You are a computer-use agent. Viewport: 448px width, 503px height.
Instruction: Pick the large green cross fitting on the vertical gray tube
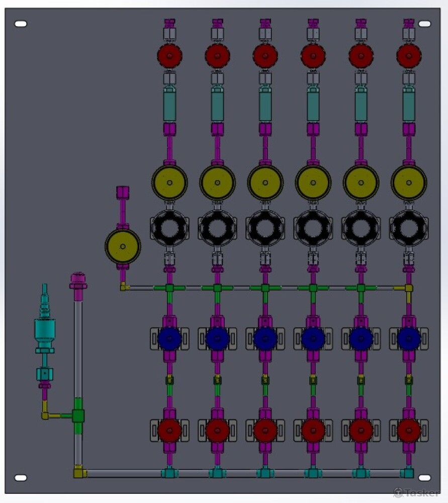click(78, 416)
